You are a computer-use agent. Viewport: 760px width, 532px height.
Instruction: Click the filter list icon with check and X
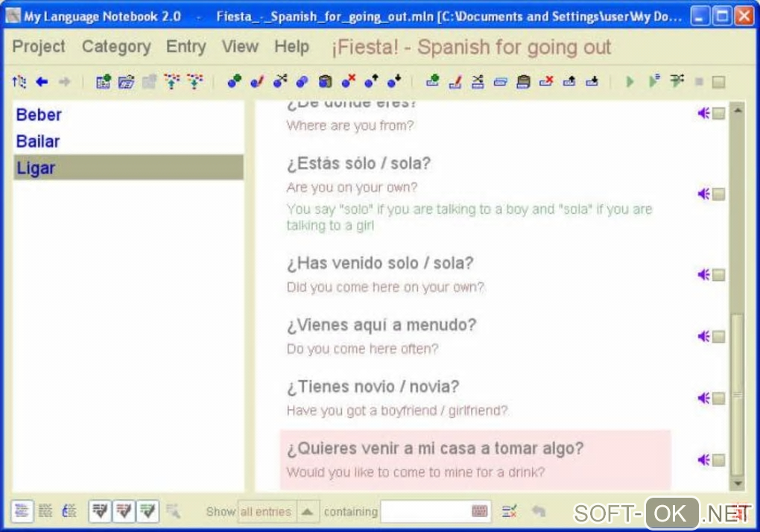510,511
